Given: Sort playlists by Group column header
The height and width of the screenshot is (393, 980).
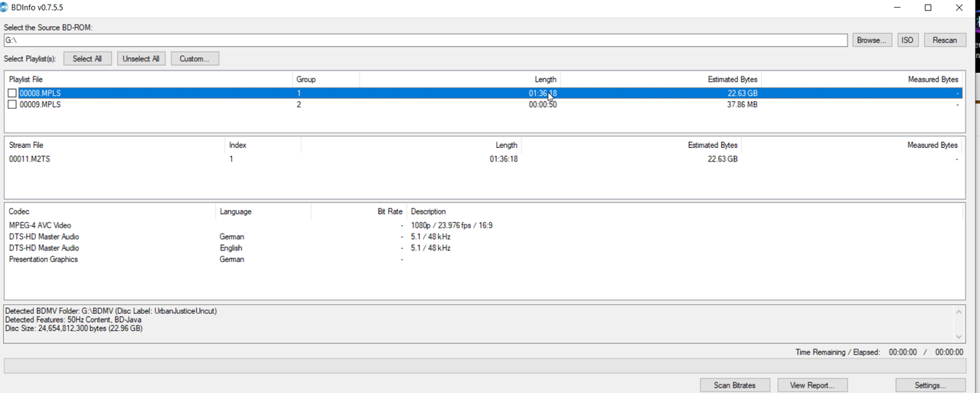Looking at the screenshot, I should (326, 80).
